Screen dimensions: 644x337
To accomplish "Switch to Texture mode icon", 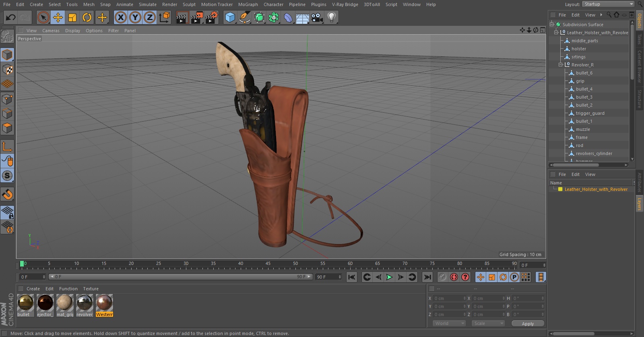I will [7, 69].
